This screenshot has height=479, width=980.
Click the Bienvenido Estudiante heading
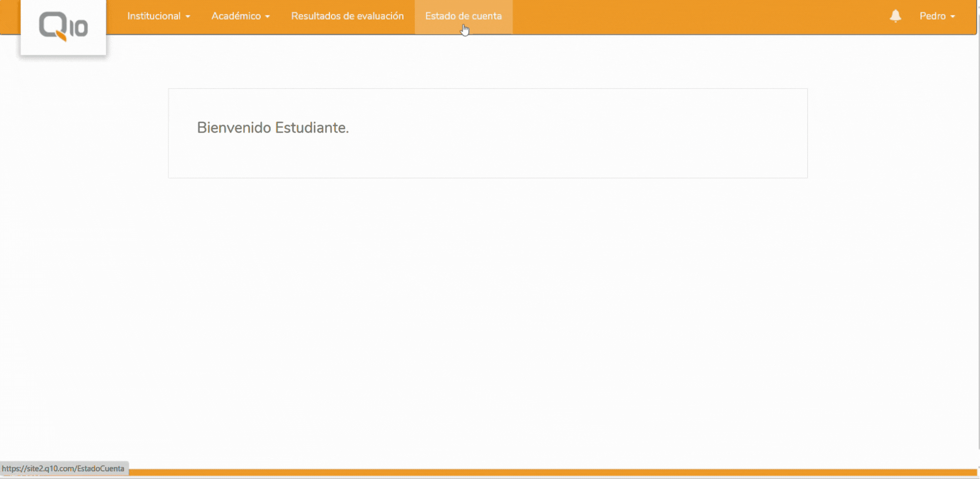tap(273, 127)
